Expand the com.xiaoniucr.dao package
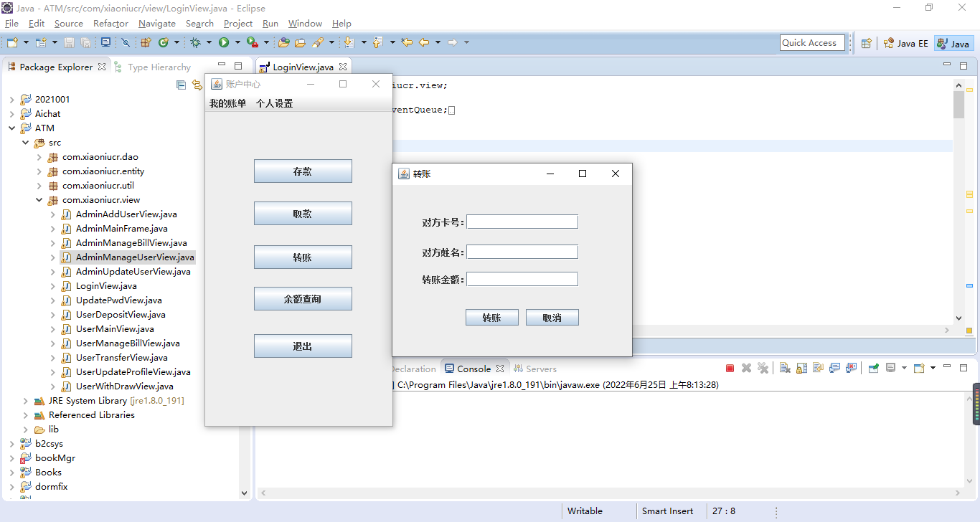The height and width of the screenshot is (522, 980). tap(39, 157)
